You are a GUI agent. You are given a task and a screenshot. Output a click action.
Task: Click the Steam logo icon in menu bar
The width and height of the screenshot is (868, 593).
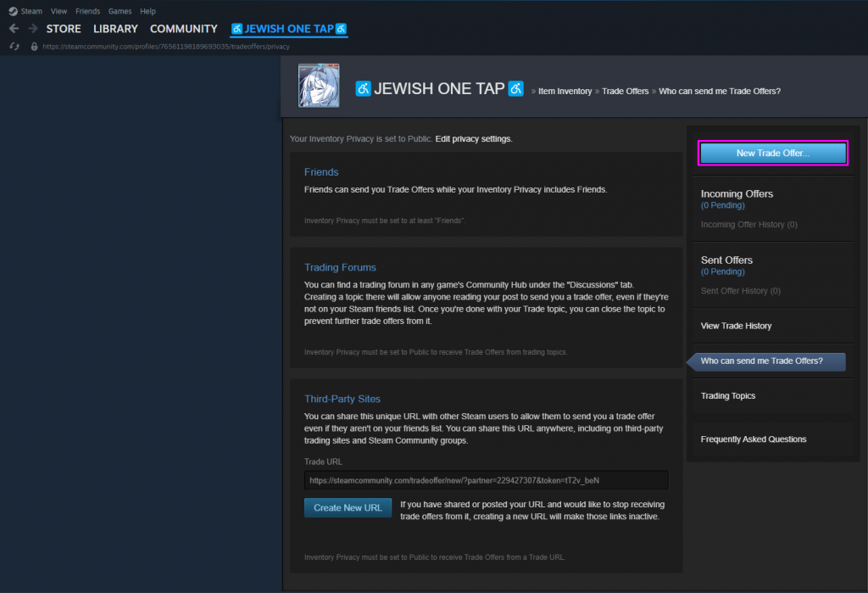pyautogui.click(x=13, y=11)
